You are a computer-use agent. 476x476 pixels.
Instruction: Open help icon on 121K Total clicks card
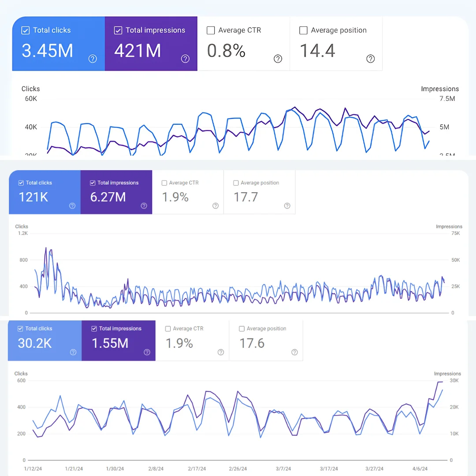pos(72,206)
